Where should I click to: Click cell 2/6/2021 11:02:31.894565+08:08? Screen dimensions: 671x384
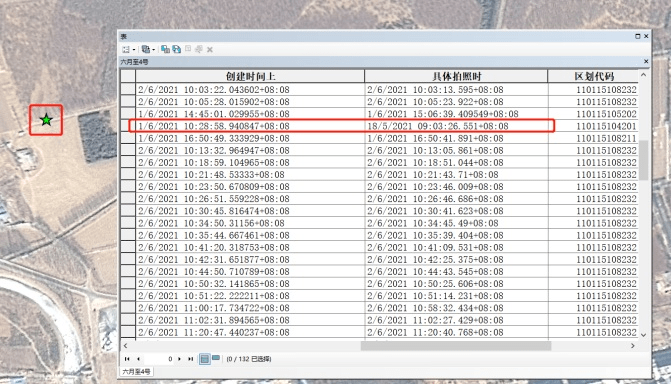[x=250, y=320]
